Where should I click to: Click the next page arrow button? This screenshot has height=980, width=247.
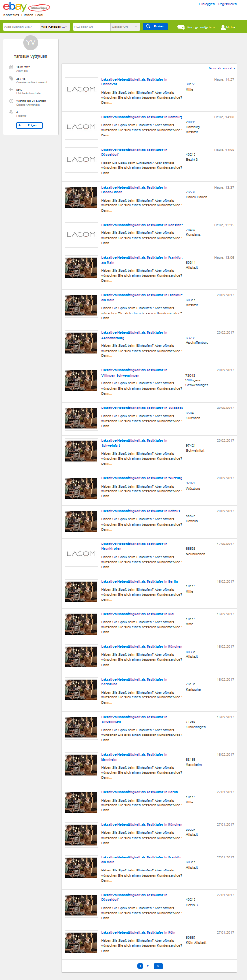tap(158, 966)
